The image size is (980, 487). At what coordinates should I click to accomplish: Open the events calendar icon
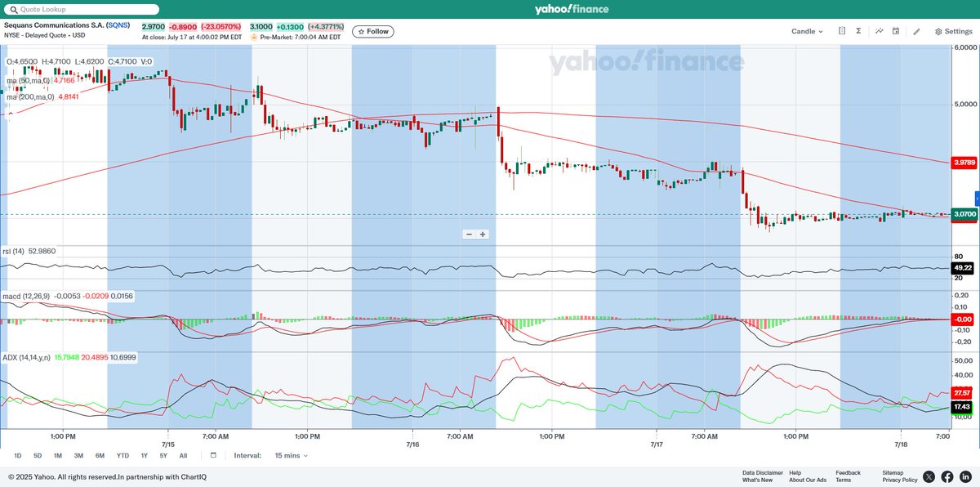click(x=896, y=31)
